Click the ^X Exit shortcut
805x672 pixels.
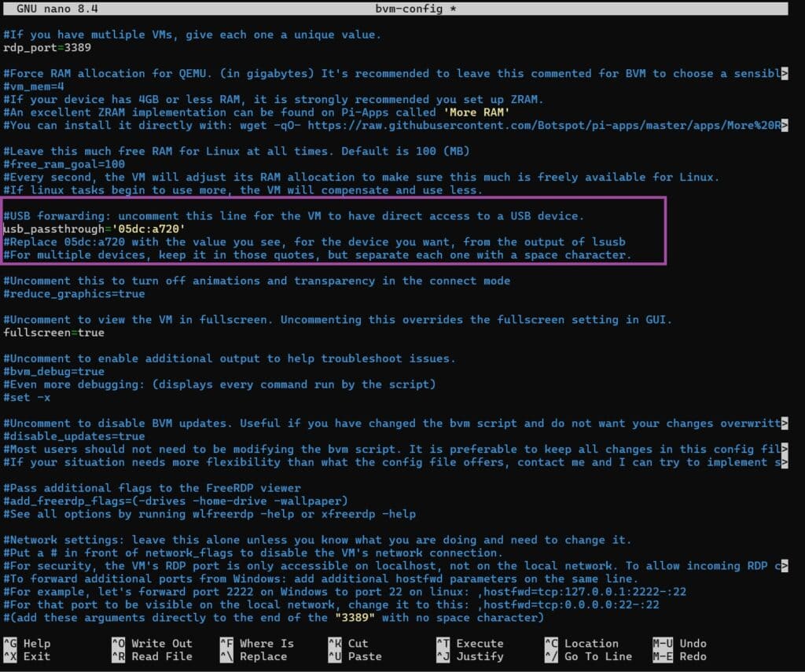(28, 656)
